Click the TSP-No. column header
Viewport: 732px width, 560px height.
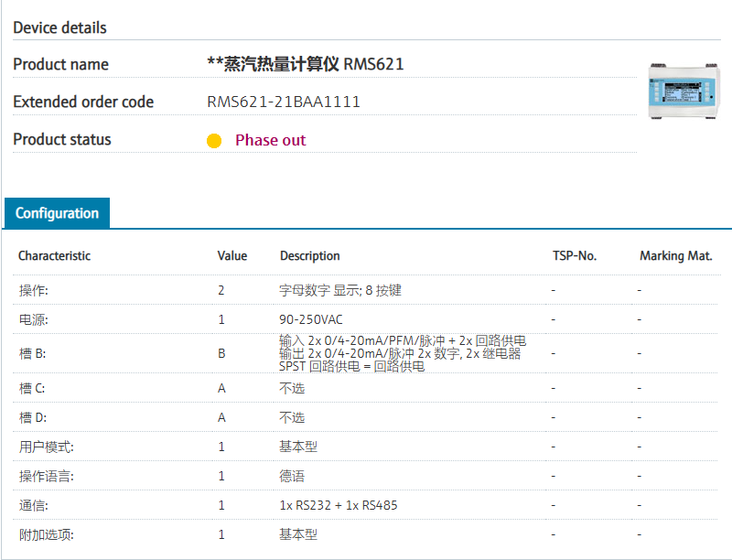574,256
